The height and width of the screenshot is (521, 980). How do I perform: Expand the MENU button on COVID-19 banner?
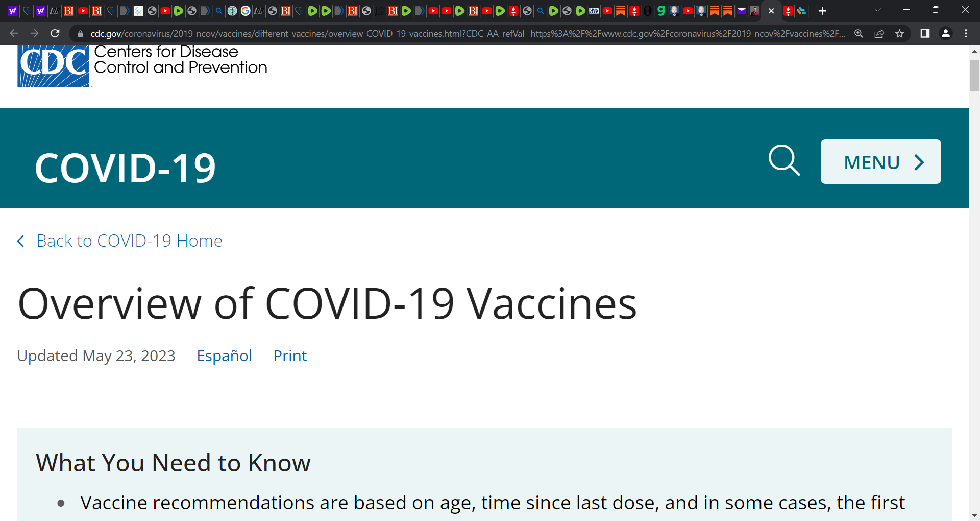[880, 162]
